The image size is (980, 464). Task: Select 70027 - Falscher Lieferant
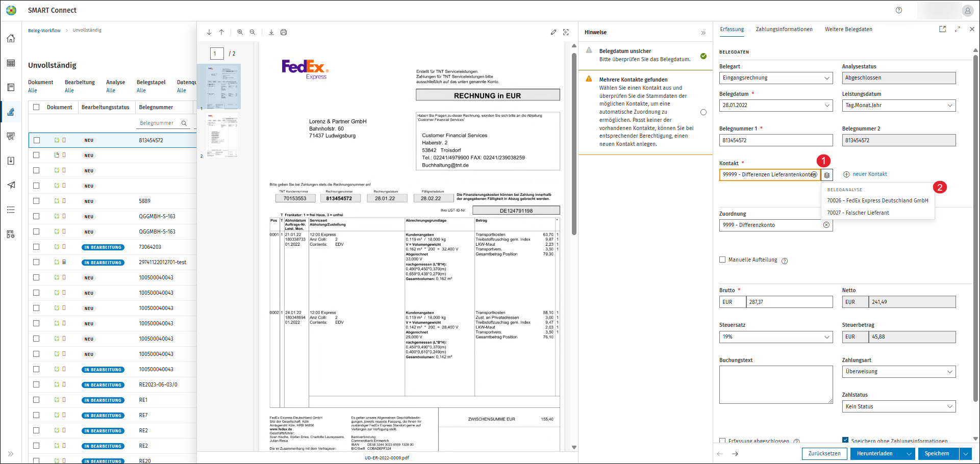pos(877,213)
